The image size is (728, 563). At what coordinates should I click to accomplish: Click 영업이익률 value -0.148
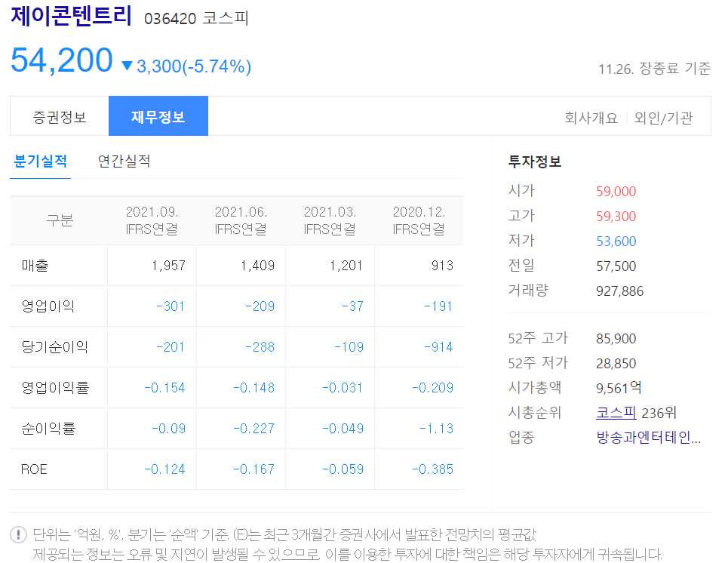click(x=253, y=387)
